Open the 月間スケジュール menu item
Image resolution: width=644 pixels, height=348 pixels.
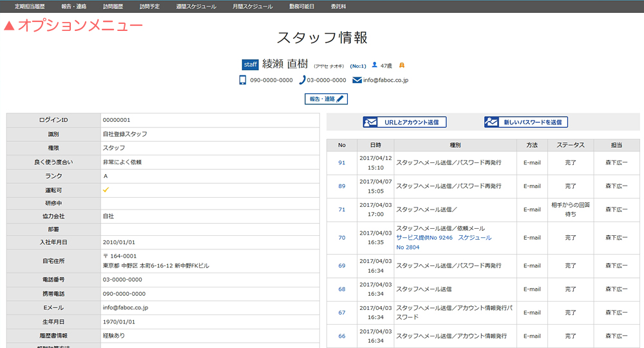click(x=252, y=6)
